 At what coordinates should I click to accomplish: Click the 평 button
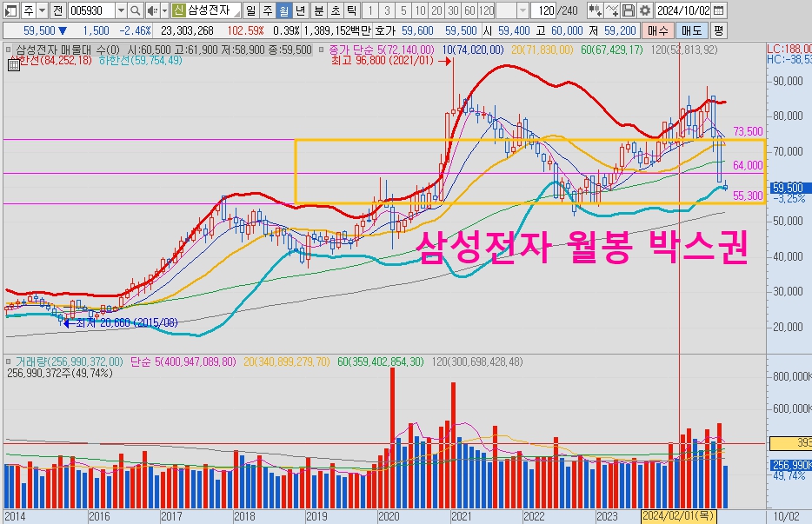point(718,30)
